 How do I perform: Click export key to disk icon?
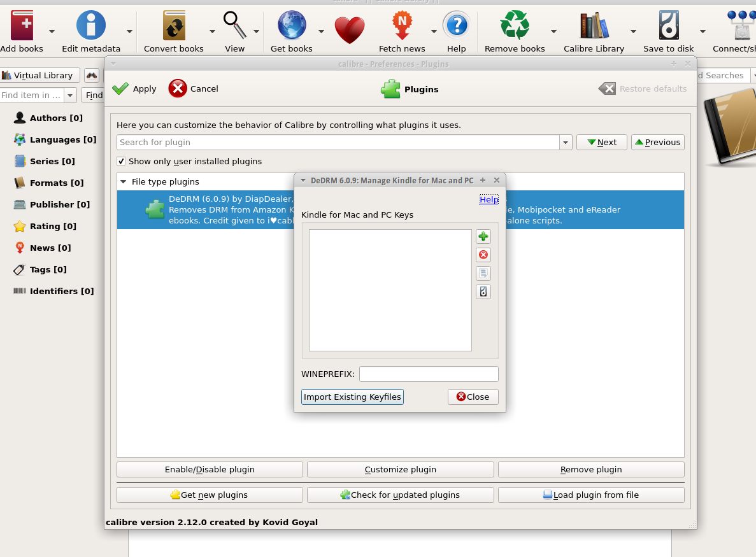pyautogui.click(x=483, y=292)
